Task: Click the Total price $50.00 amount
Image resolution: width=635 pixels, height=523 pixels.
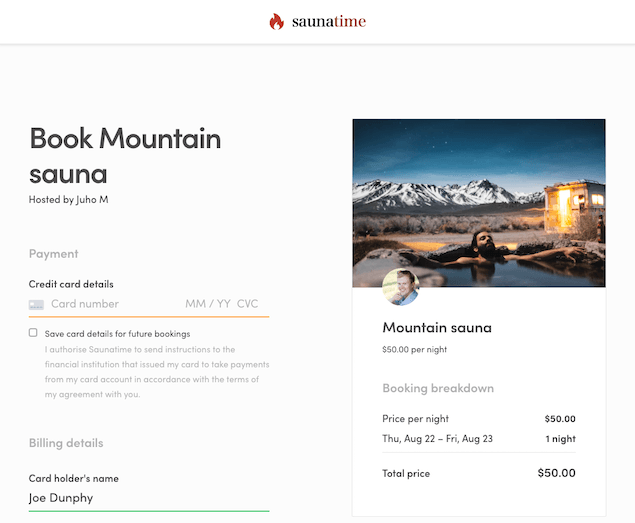Action: (x=556, y=473)
